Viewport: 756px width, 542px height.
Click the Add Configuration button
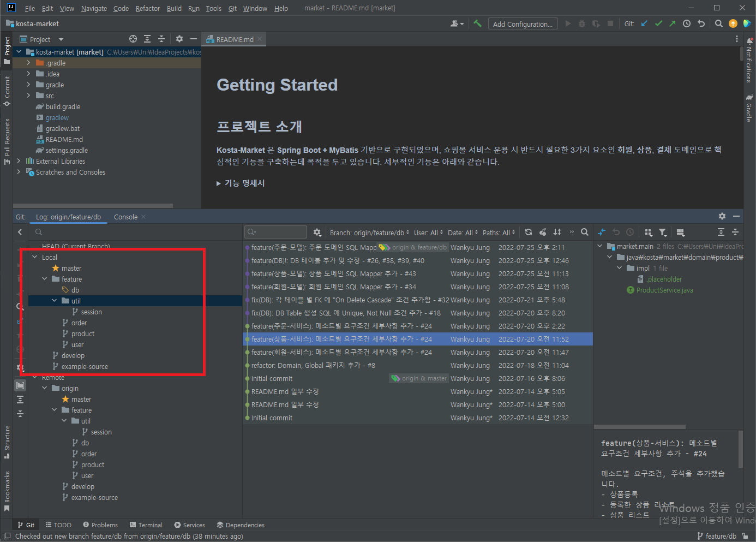(x=523, y=23)
